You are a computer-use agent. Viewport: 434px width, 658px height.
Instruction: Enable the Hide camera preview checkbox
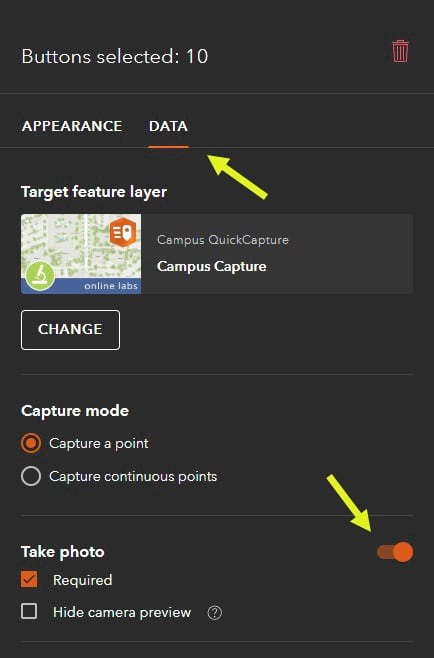29,611
